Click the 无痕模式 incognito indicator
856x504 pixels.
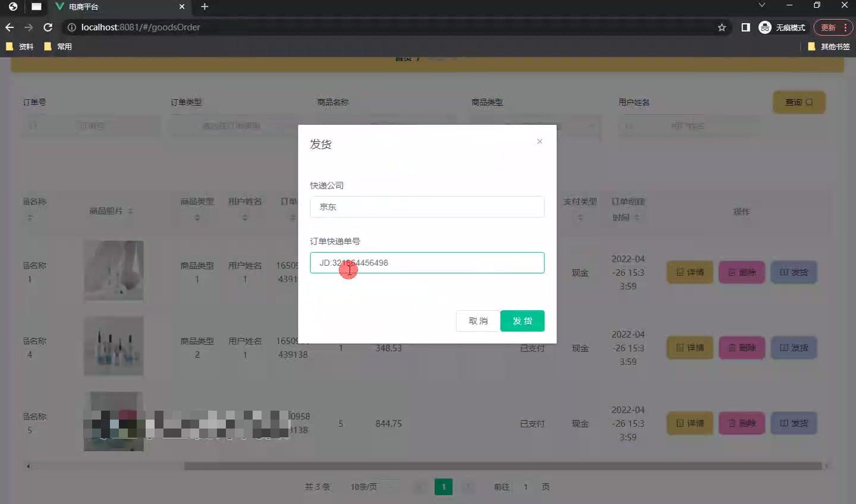click(782, 27)
